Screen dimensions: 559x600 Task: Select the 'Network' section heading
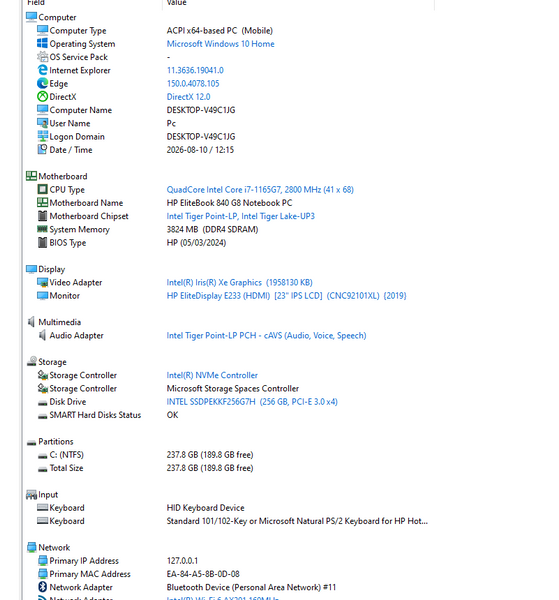coord(54,548)
